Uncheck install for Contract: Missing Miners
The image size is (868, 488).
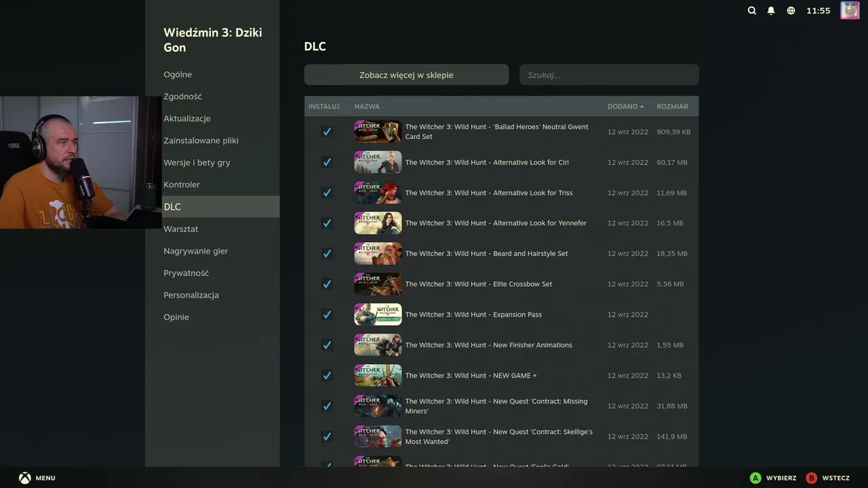click(327, 406)
